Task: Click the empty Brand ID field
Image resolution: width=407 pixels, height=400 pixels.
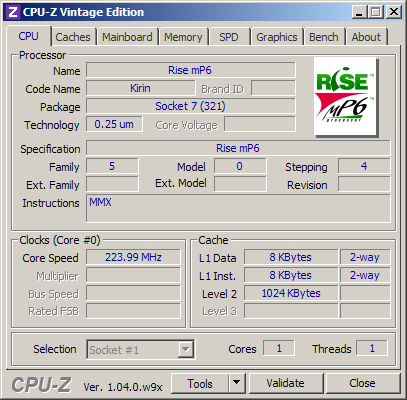Action: [273, 88]
